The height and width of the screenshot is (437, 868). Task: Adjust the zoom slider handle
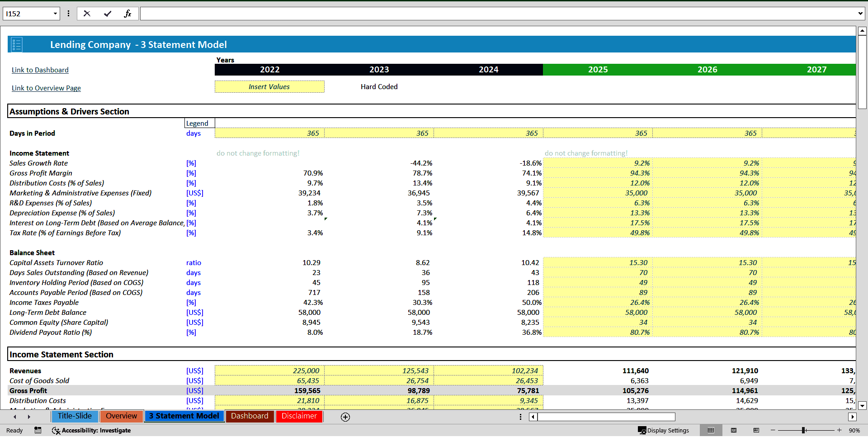click(x=803, y=430)
